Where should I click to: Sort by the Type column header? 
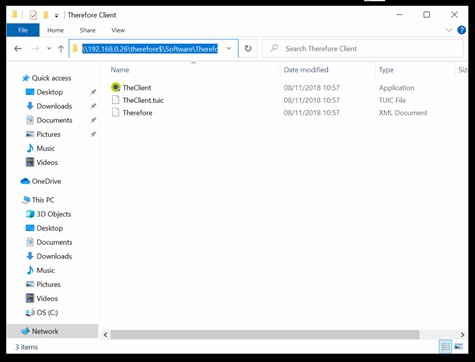386,70
